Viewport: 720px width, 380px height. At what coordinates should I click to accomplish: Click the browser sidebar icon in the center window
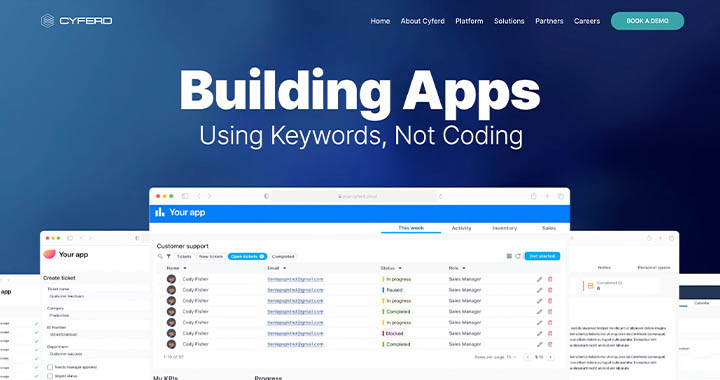(x=185, y=196)
